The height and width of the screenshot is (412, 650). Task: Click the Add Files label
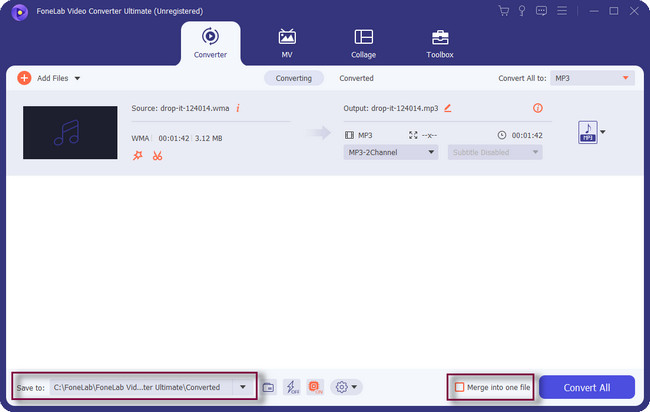[53, 78]
